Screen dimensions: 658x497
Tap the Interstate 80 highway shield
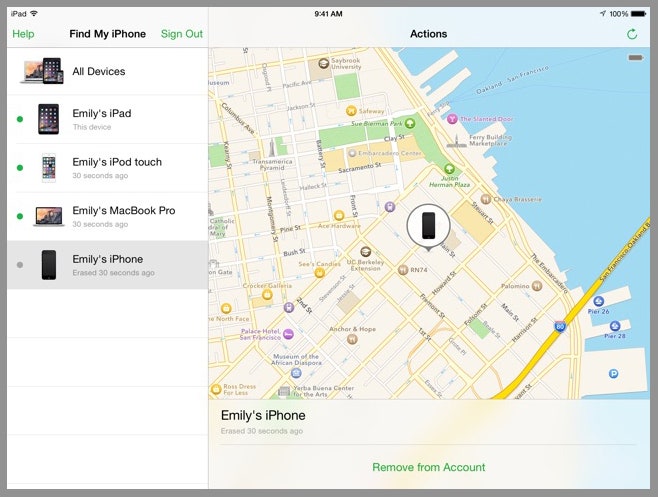tap(559, 326)
